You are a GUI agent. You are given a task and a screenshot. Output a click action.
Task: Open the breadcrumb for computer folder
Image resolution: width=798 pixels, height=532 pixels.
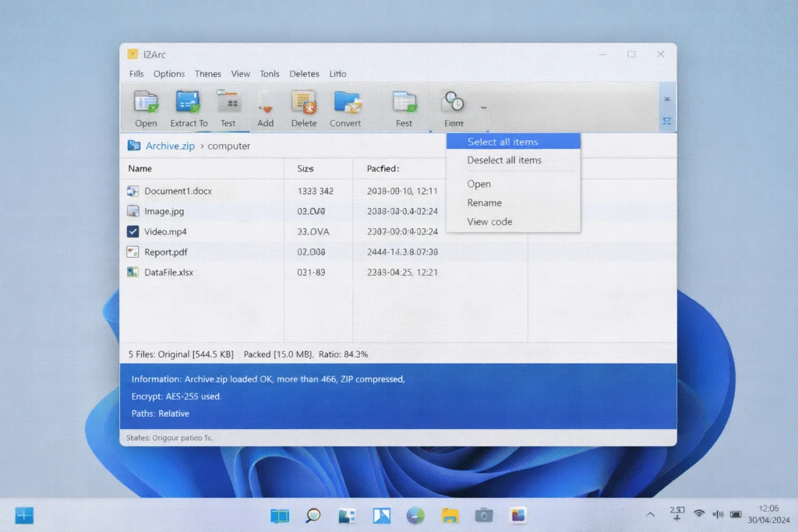point(230,146)
